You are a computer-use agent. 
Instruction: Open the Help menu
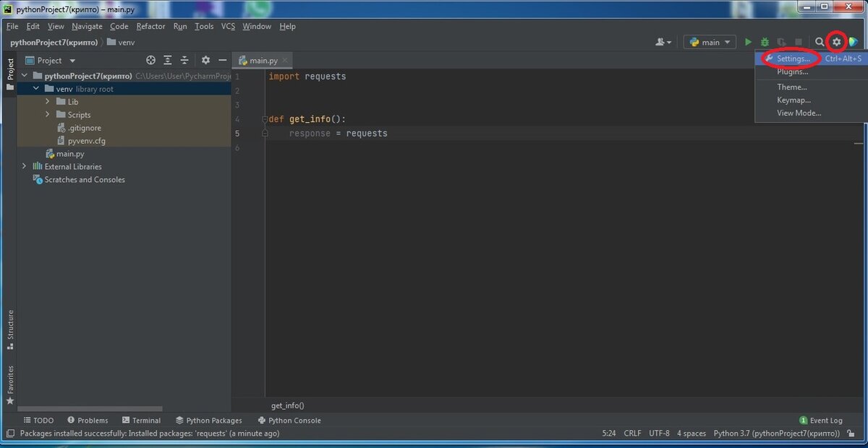click(x=287, y=26)
